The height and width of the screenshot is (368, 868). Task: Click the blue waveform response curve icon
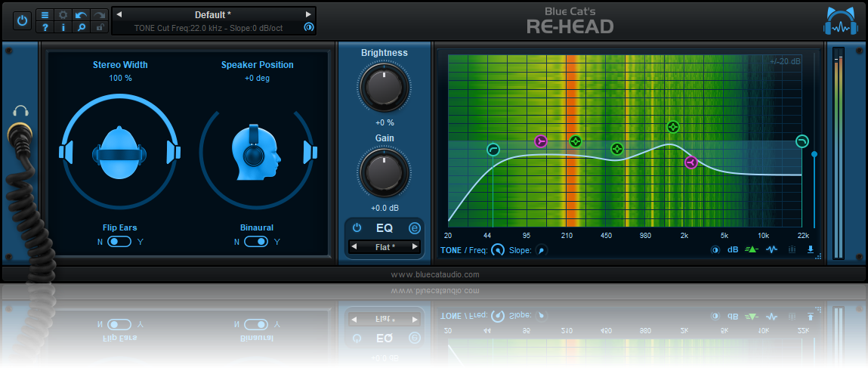pos(772,250)
